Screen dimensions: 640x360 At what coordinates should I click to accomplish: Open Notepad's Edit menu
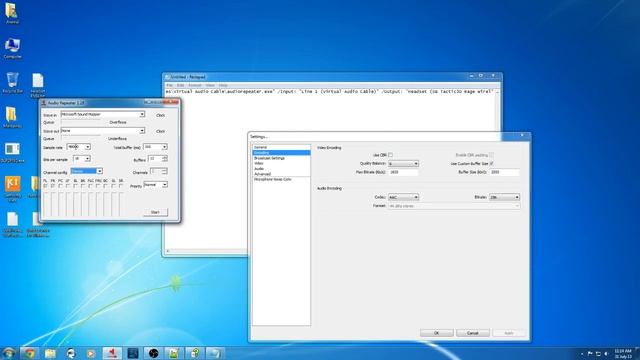pyautogui.click(x=180, y=85)
